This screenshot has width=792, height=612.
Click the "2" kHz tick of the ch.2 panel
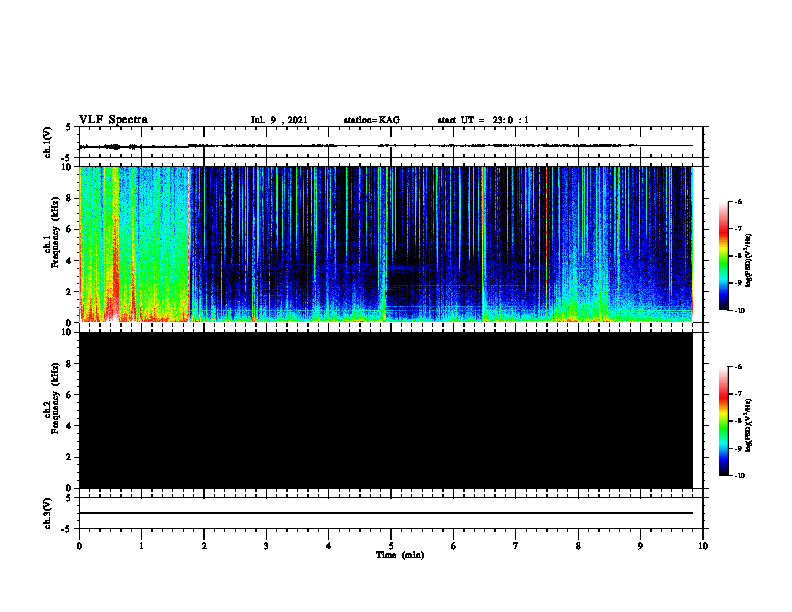click(x=70, y=457)
